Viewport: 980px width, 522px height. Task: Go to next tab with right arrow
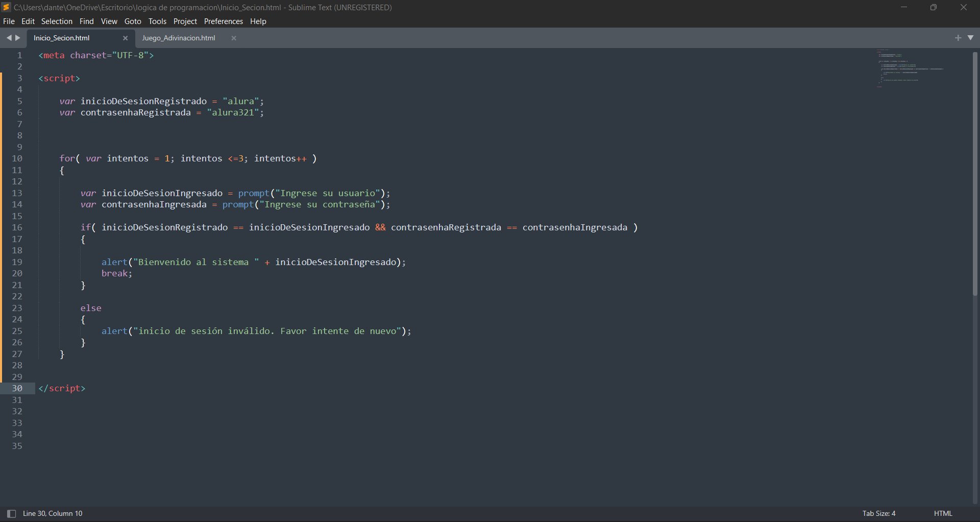18,38
